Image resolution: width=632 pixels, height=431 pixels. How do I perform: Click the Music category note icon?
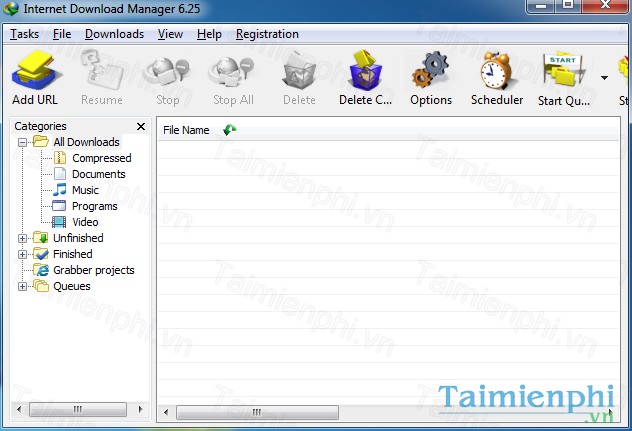pyautogui.click(x=60, y=189)
